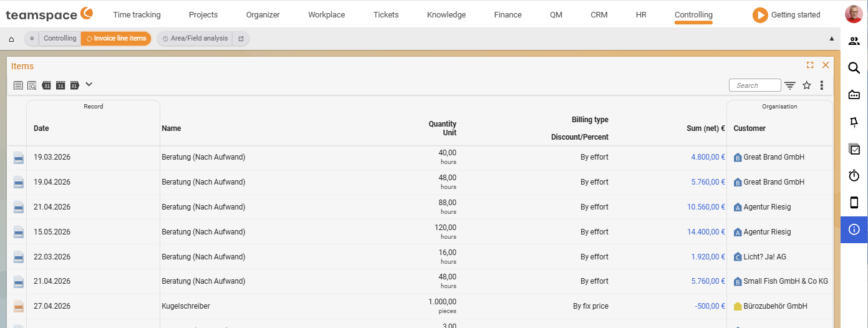The width and height of the screenshot is (868, 328).
Task: Open the inbox tray icon in sidebar
Action: point(854,95)
